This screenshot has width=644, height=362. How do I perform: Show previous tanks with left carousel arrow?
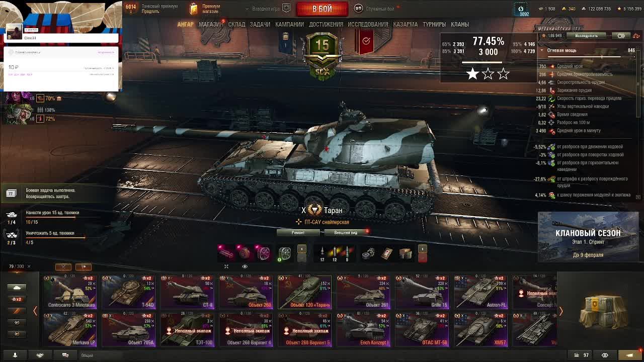pyautogui.click(x=35, y=311)
